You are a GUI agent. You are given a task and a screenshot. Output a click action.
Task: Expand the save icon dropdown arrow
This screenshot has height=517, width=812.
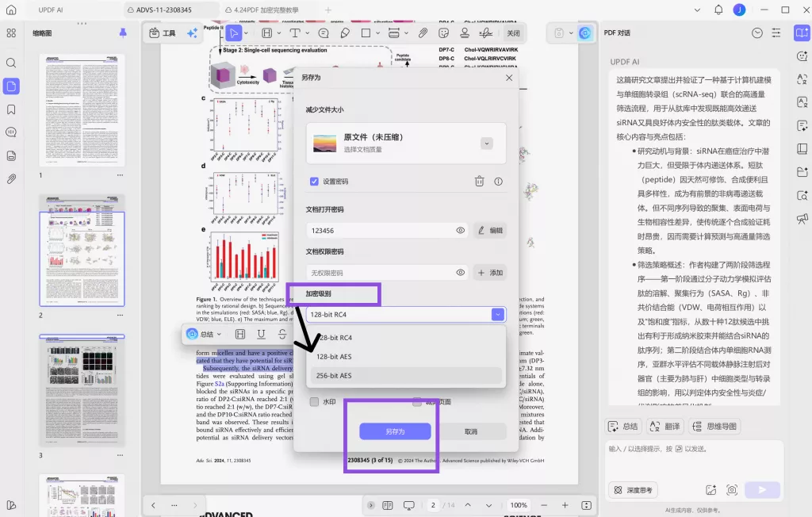point(571,33)
